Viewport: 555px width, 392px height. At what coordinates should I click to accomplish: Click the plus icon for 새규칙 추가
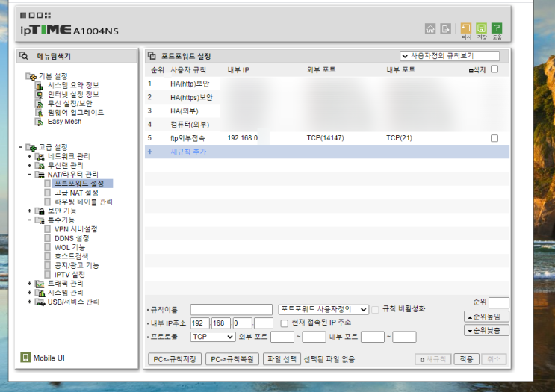(x=150, y=152)
